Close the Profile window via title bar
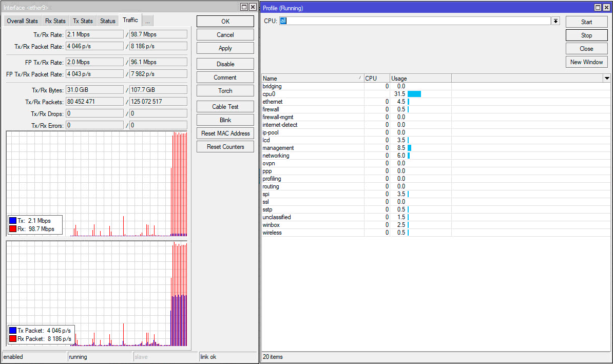This screenshot has width=613, height=364. [x=606, y=8]
